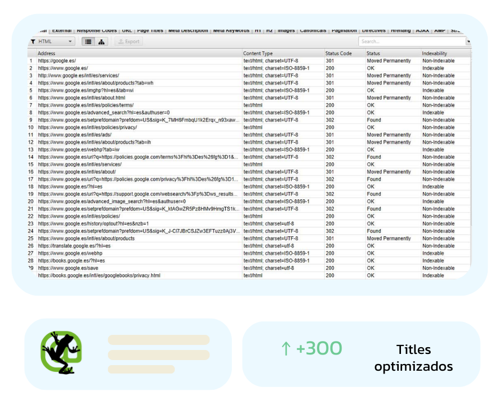The image size is (504, 420).
Task: Open the search options dropdown arrow
Action: [x=468, y=41]
